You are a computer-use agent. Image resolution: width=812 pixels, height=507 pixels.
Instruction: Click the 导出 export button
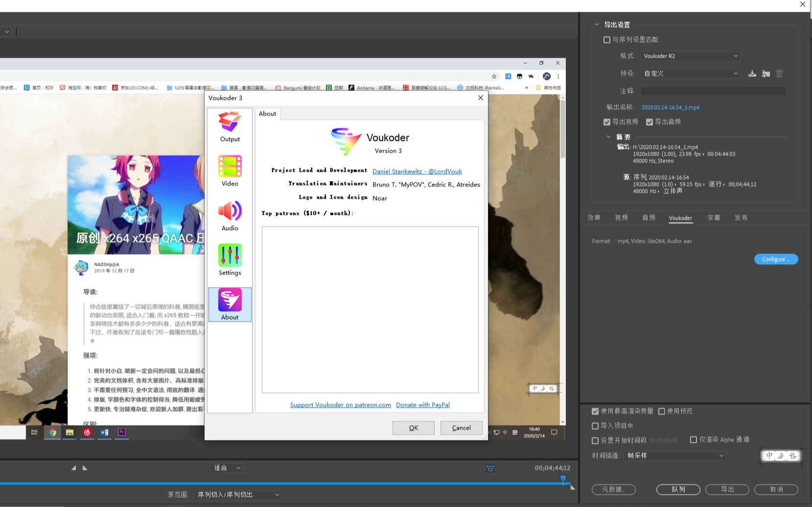coord(727,489)
